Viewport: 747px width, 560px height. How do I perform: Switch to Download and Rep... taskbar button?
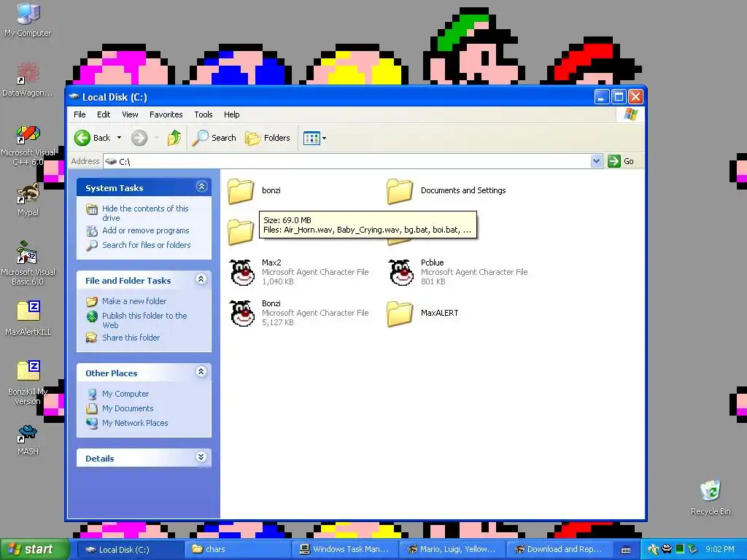point(559,549)
